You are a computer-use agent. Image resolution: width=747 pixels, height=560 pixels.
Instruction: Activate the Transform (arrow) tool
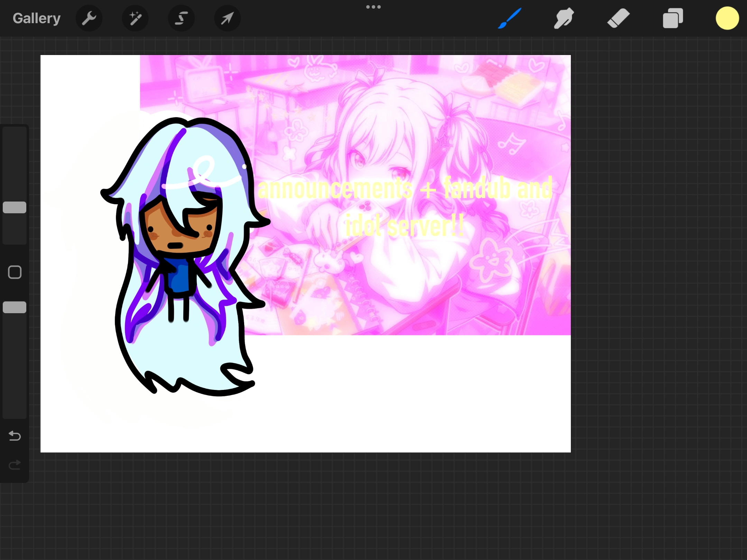227,18
